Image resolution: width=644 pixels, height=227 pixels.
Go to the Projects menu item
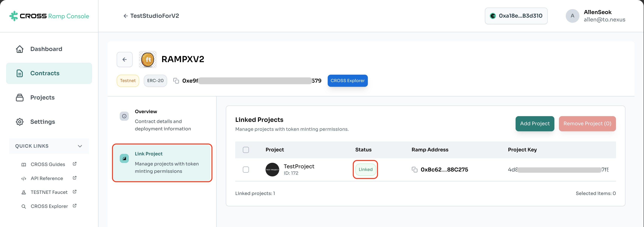[42, 98]
